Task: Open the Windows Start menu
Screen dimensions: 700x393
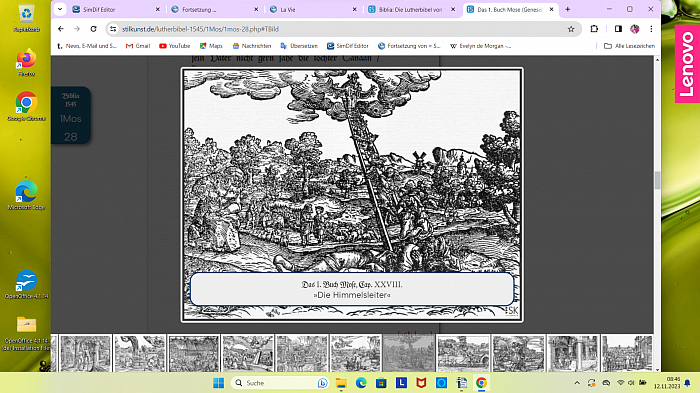Action: [219, 383]
